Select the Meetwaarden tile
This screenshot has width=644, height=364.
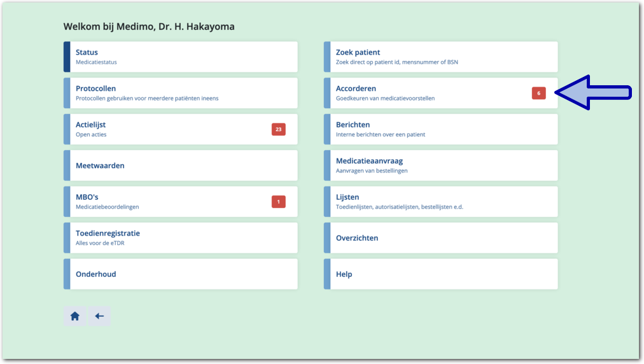point(181,165)
